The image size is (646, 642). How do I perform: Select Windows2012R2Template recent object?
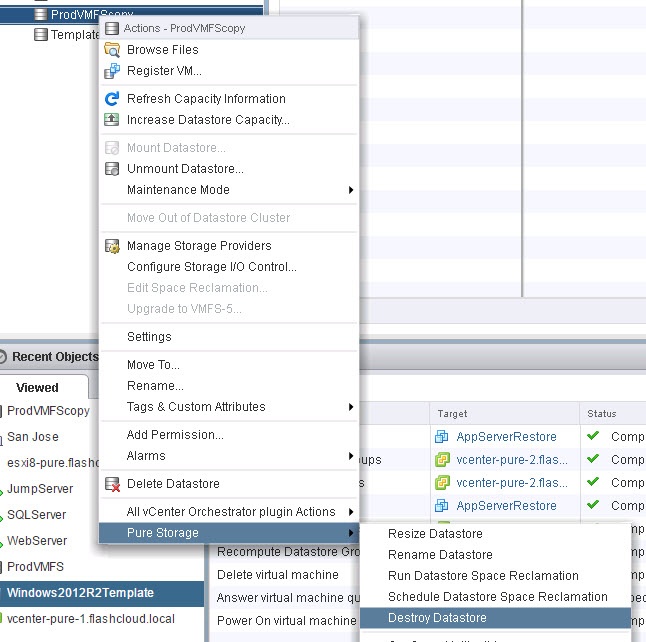[x=102, y=593]
